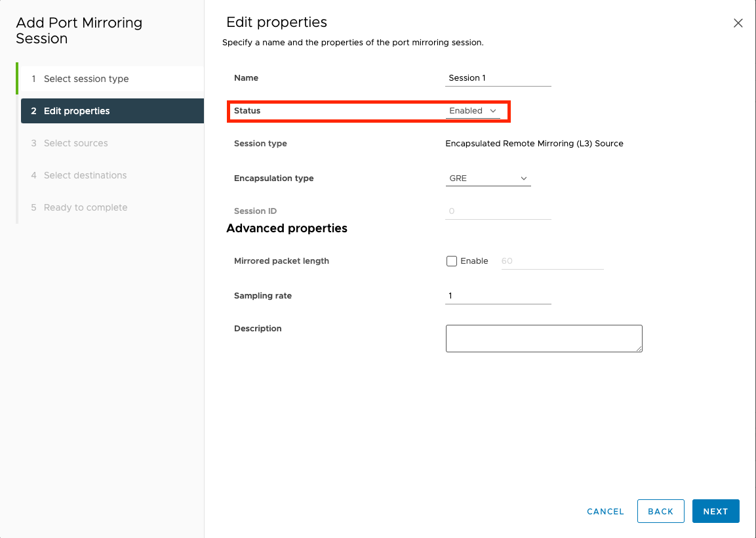
Task: Close the dialog with the X icon
Action: coord(738,22)
